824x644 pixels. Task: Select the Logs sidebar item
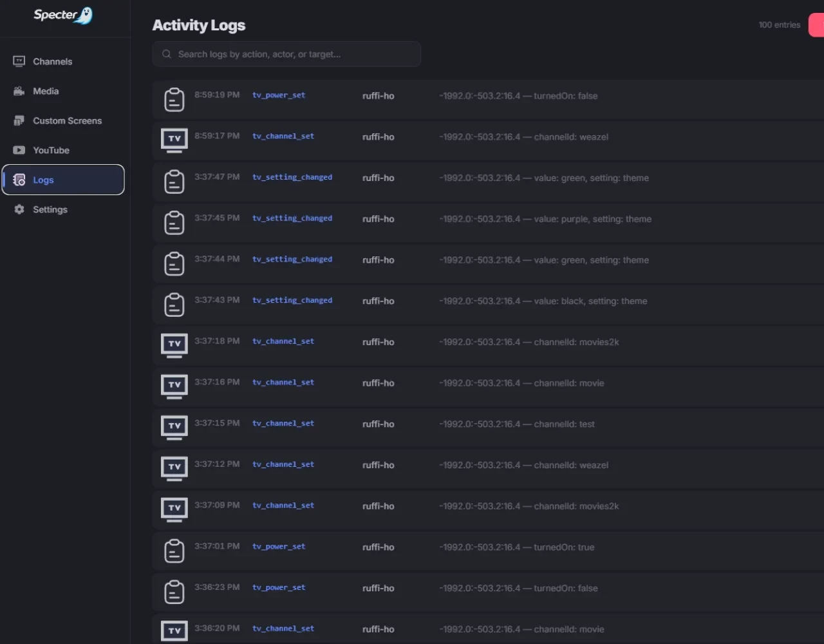(63, 180)
